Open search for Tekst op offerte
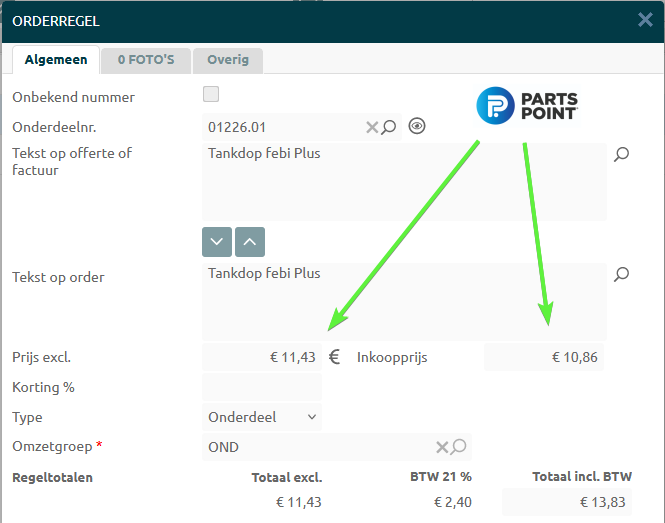Screen dimensions: 665x523 (621, 154)
